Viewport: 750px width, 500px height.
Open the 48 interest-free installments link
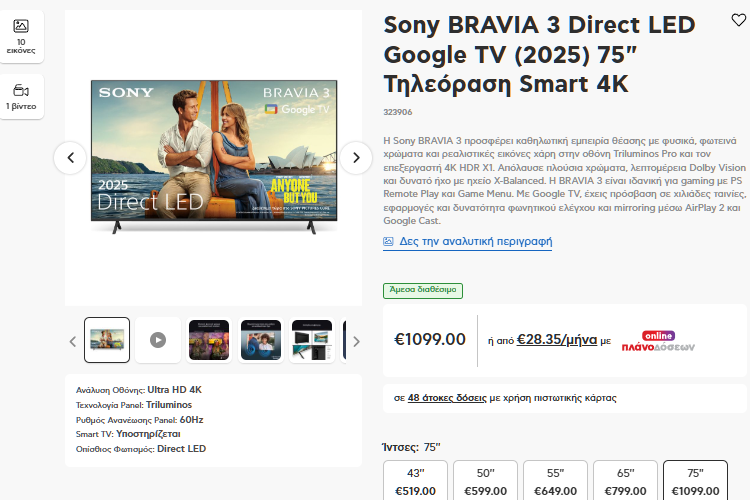446,398
